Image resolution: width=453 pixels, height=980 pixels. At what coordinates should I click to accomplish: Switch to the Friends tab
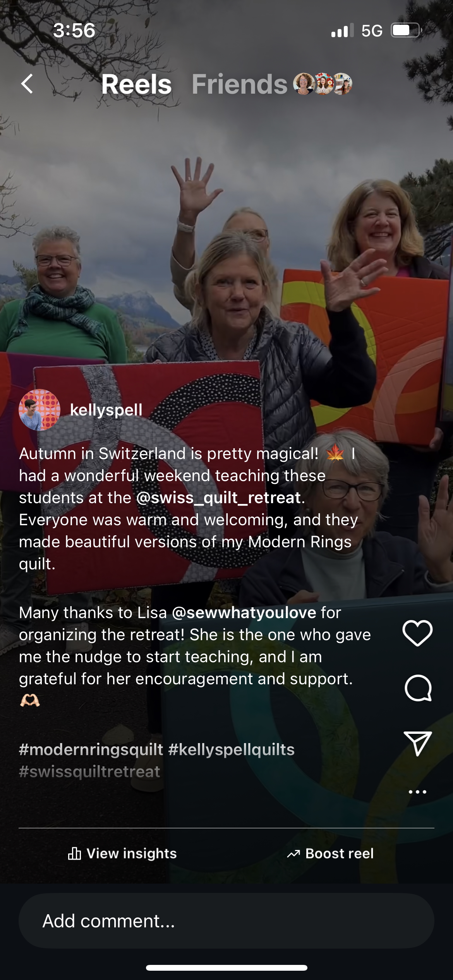240,84
